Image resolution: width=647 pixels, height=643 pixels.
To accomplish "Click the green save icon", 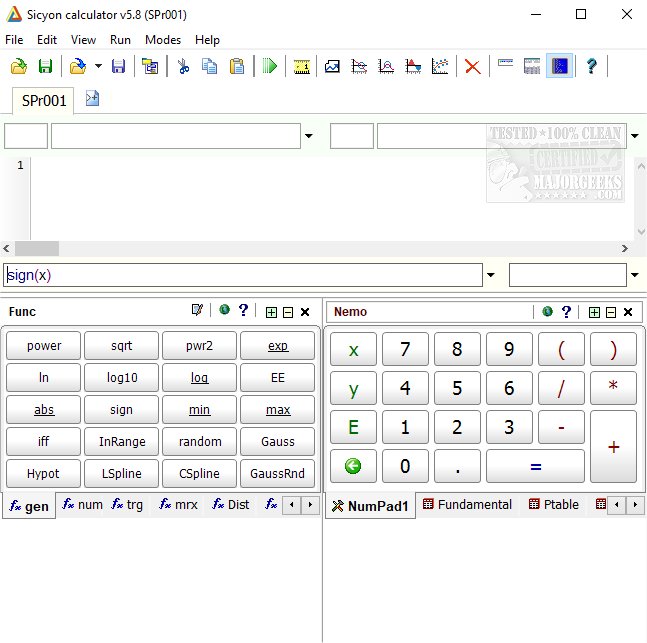I will click(x=45, y=66).
